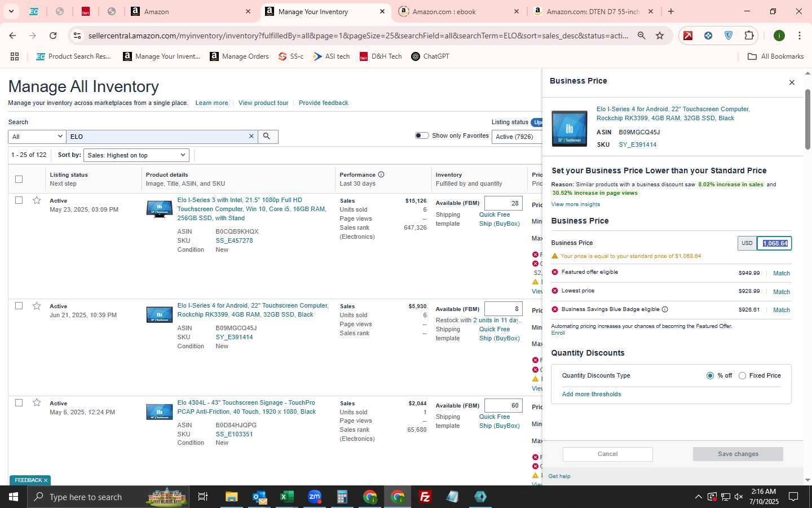Screen dimensions: 812x508
Task: Click the zoom magnifier in address bar
Action: (x=642, y=36)
